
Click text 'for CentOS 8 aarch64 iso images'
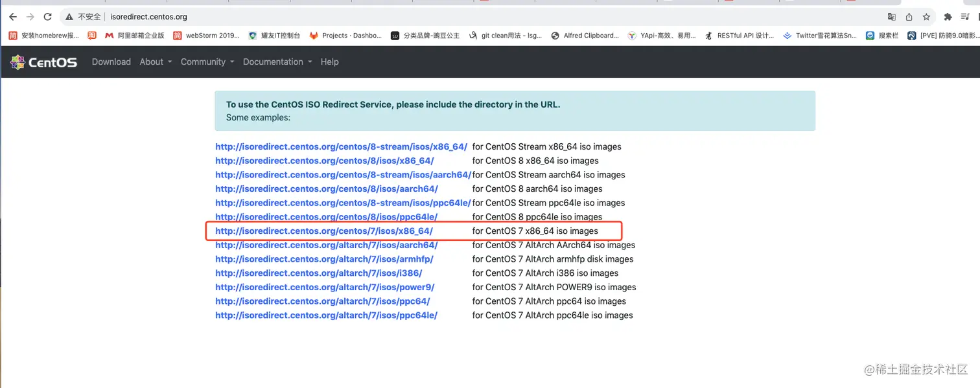(x=537, y=189)
